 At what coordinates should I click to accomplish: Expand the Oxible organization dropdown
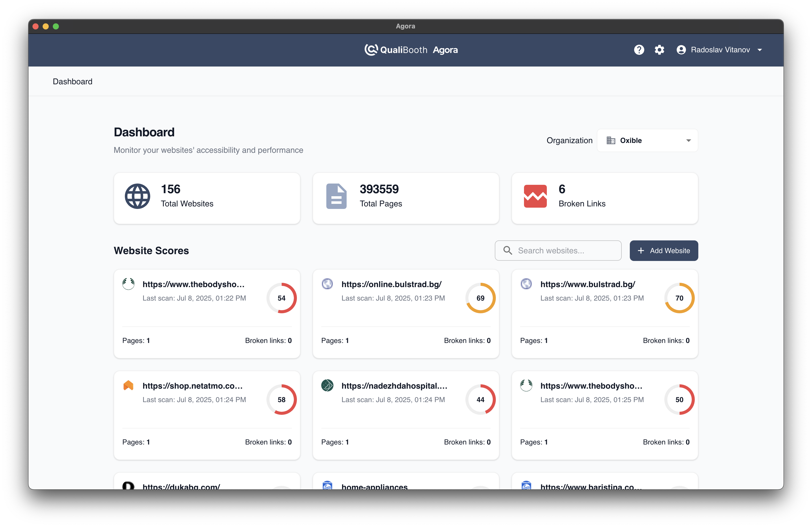pyautogui.click(x=647, y=140)
